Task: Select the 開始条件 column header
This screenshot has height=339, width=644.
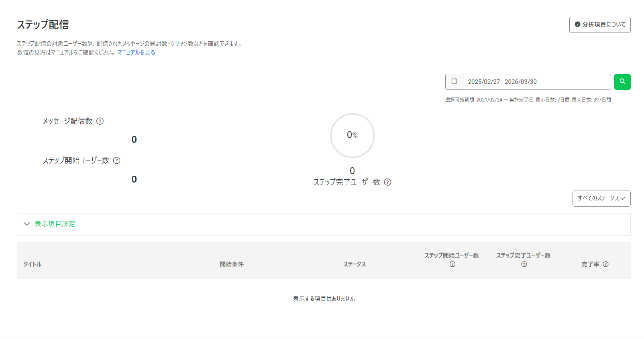Action: click(232, 264)
